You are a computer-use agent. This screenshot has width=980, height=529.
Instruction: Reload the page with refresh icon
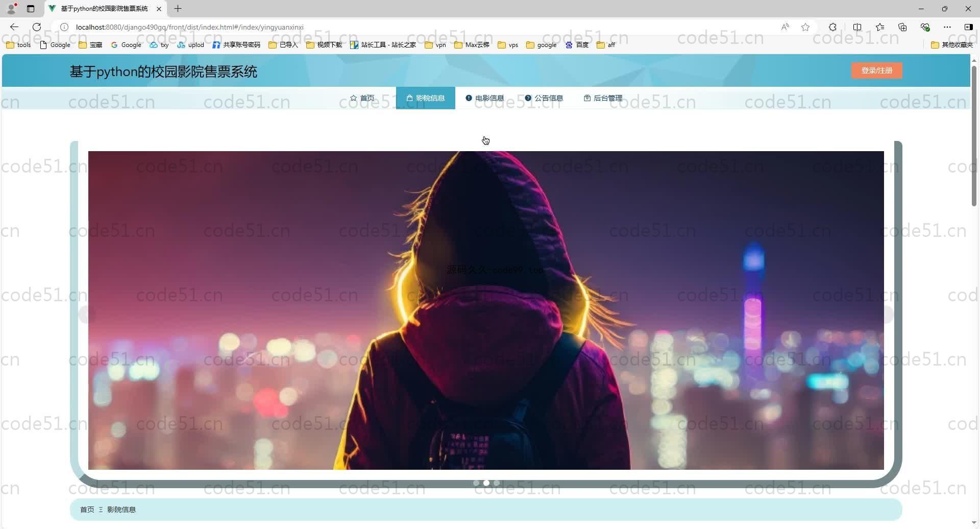(37, 27)
